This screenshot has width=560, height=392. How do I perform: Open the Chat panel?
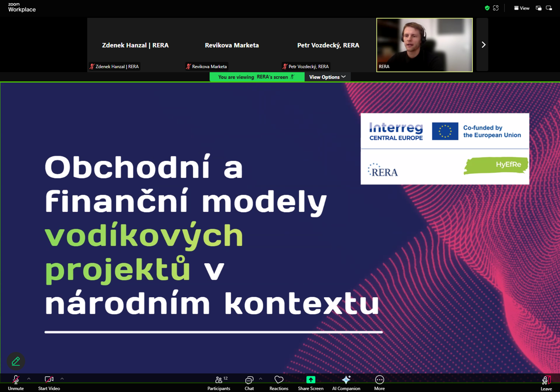pyautogui.click(x=249, y=382)
